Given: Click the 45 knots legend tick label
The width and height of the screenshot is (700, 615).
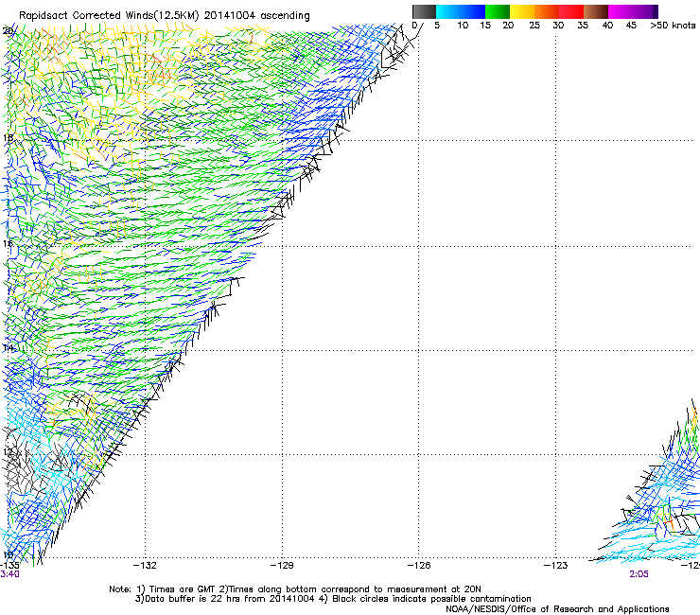Looking at the screenshot, I should pyautogui.click(x=631, y=25).
